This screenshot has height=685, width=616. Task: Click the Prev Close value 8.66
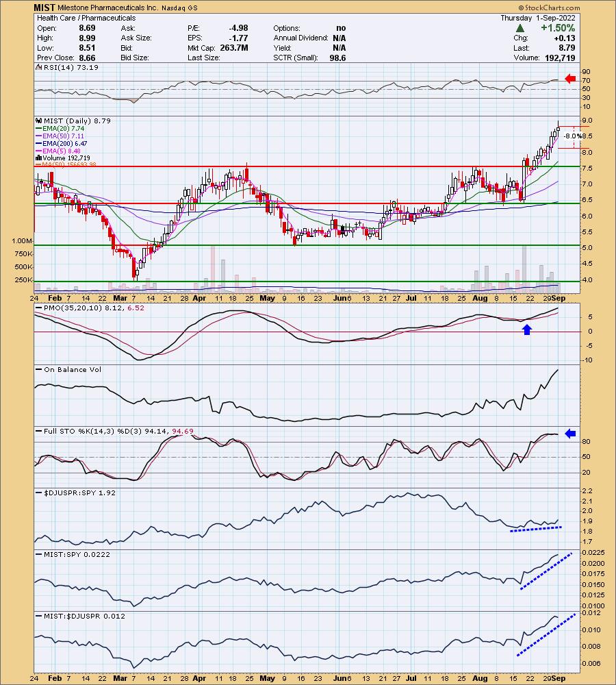point(88,58)
